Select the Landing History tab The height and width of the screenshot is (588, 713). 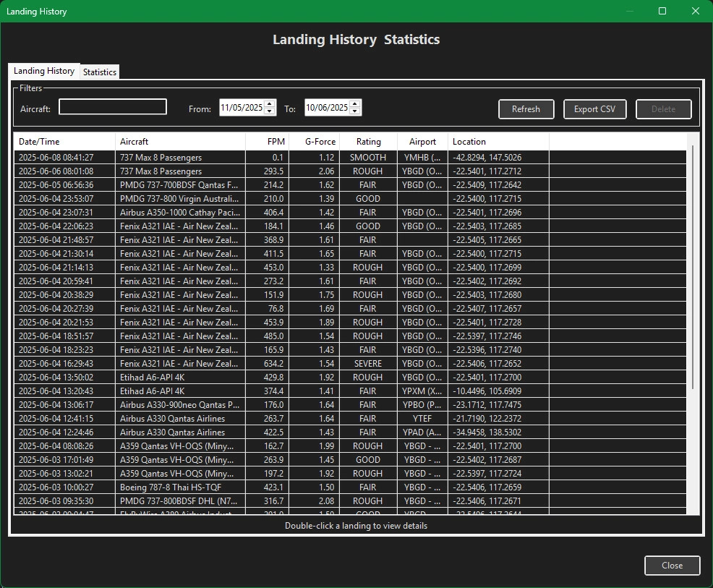[x=44, y=71]
